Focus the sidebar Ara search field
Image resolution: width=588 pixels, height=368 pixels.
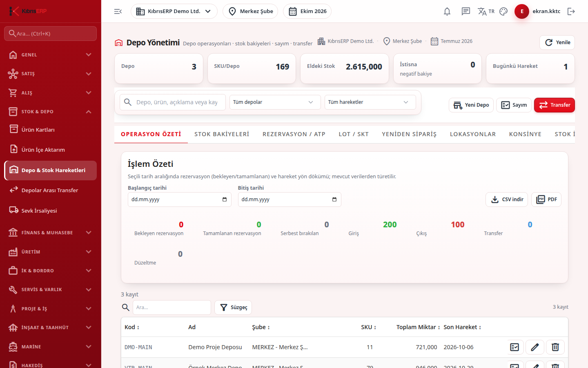(x=51, y=34)
